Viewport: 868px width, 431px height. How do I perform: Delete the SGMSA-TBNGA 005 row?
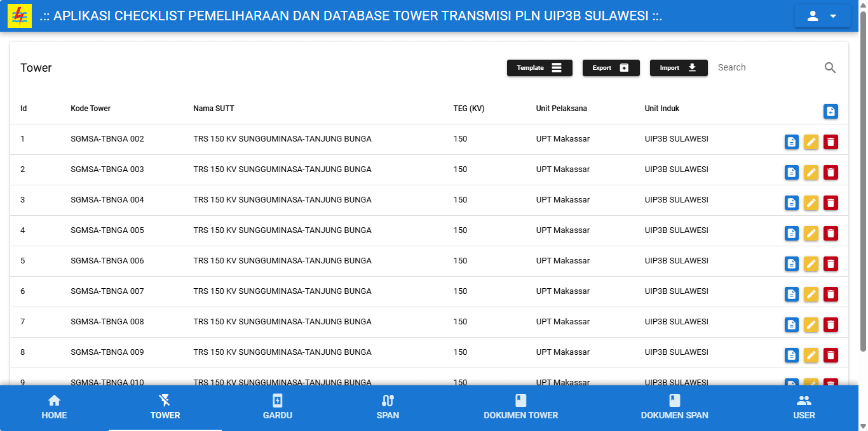pyautogui.click(x=831, y=233)
